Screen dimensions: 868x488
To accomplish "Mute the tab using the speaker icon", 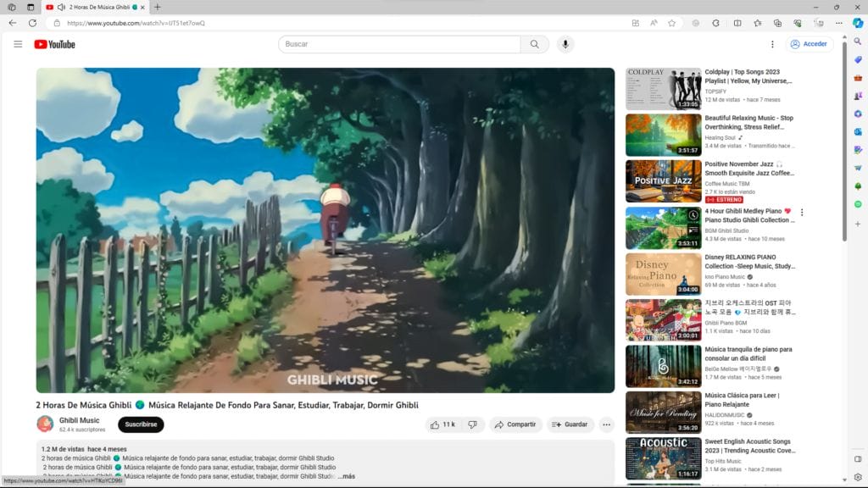I will click(61, 7).
